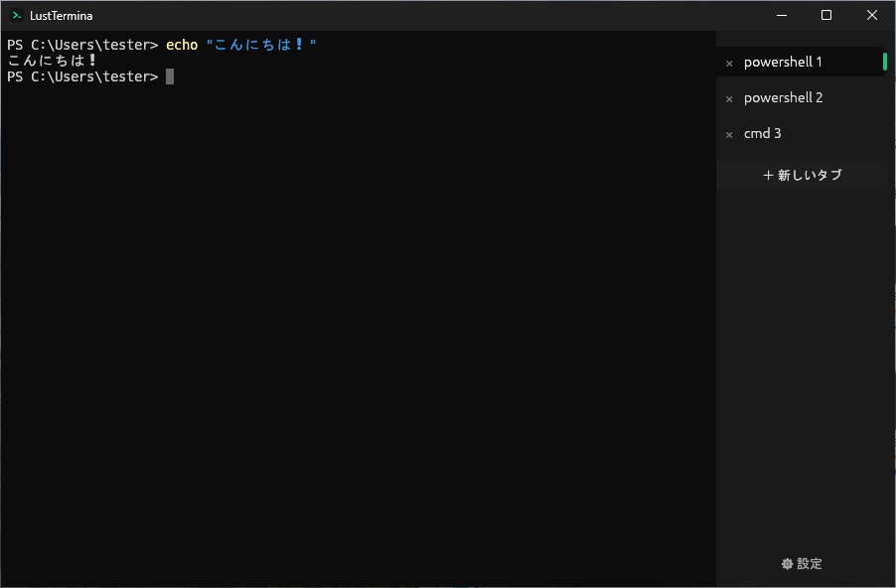Click the LustTermina app icon in title bar
This screenshot has width=896, height=588.
pos(17,16)
